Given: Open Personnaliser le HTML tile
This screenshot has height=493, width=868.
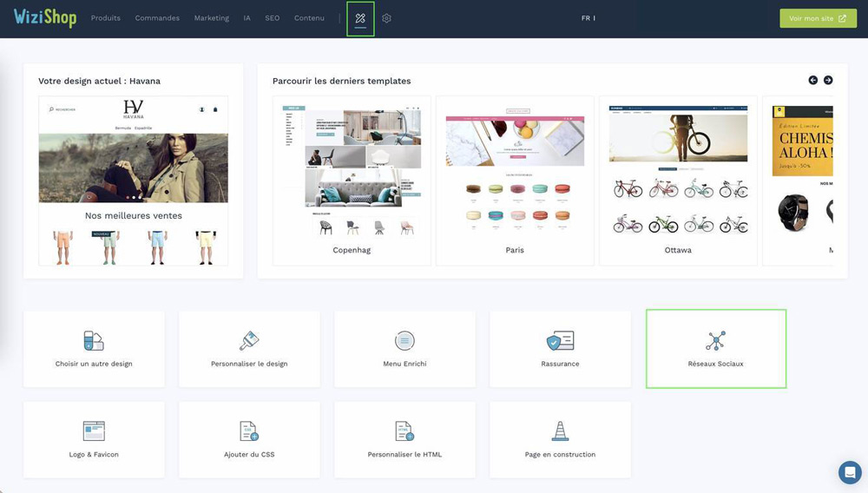Looking at the screenshot, I should pos(404,440).
